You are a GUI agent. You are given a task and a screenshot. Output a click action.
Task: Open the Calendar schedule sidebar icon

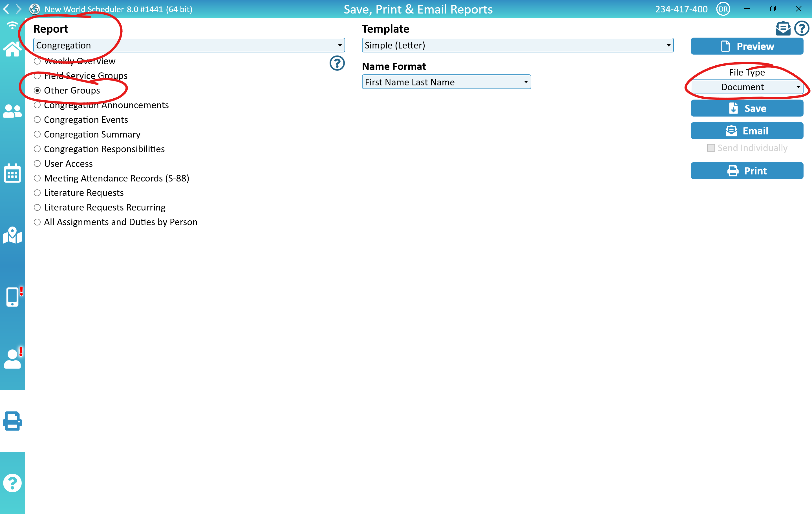coord(12,173)
